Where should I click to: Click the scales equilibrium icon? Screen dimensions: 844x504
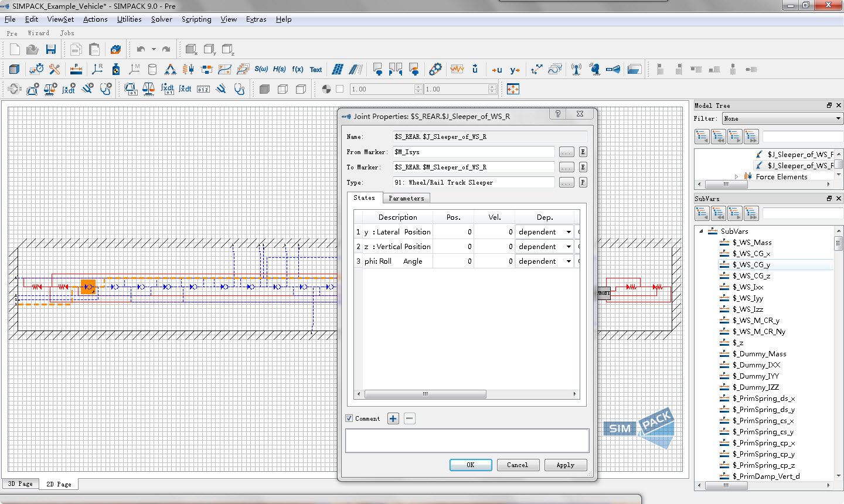[x=149, y=89]
